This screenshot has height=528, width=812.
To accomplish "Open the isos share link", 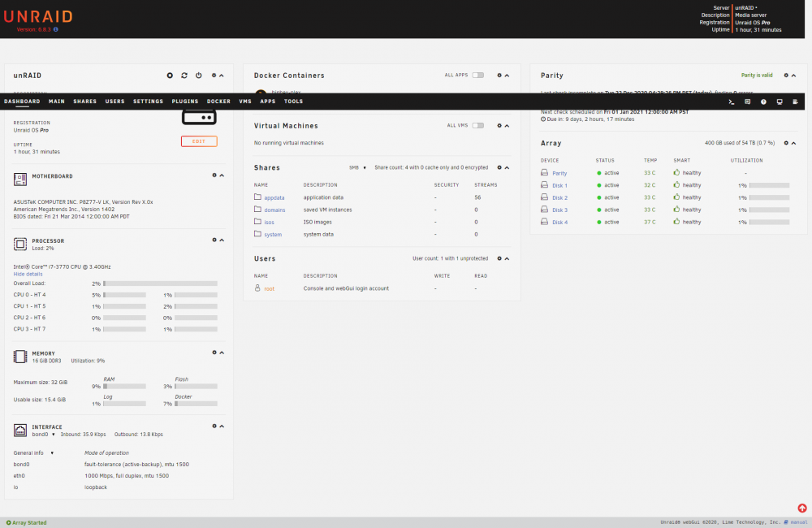I will (270, 223).
